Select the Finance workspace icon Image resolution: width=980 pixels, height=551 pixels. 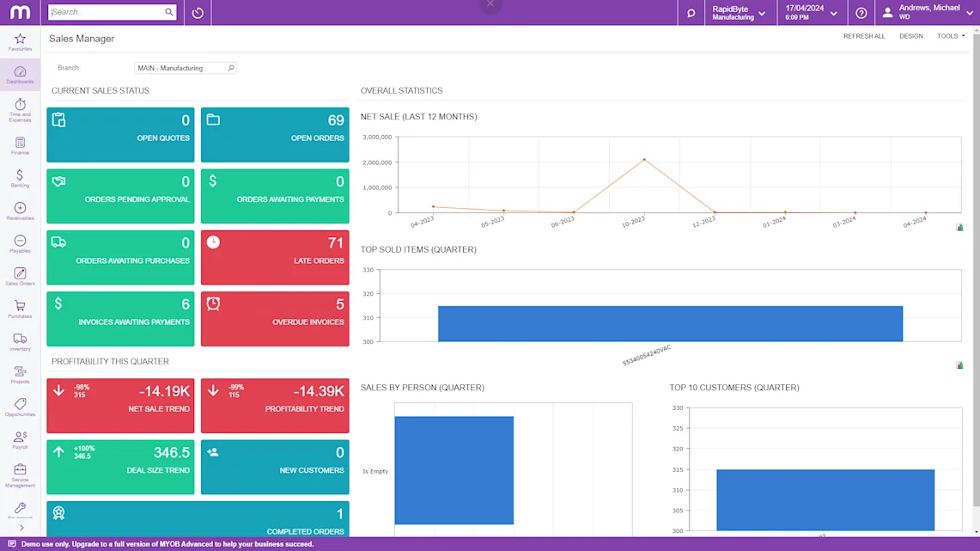(20, 143)
